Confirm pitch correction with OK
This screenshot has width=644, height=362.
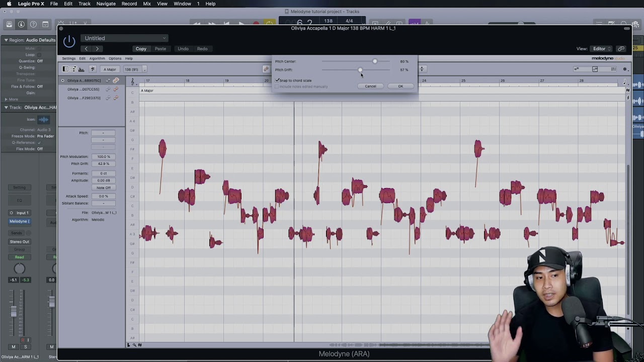400,86
